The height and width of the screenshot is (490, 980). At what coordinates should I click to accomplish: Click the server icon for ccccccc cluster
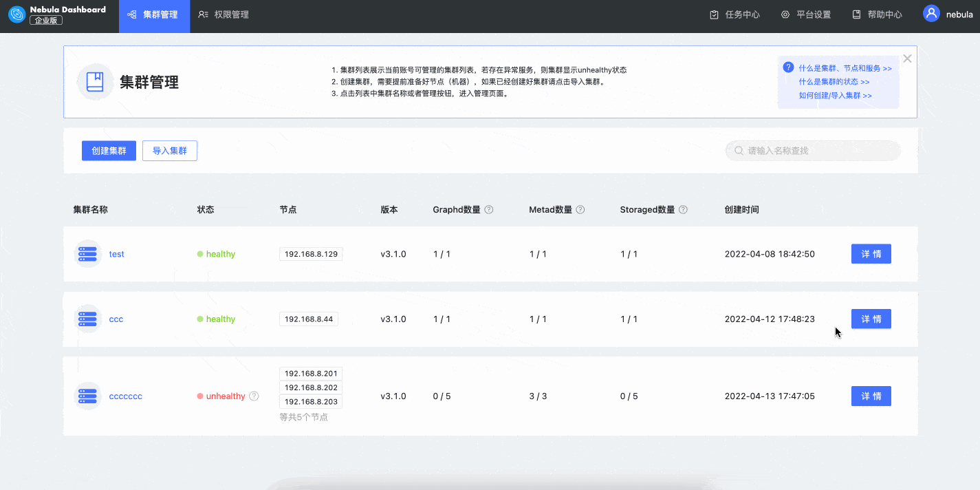pyautogui.click(x=87, y=396)
